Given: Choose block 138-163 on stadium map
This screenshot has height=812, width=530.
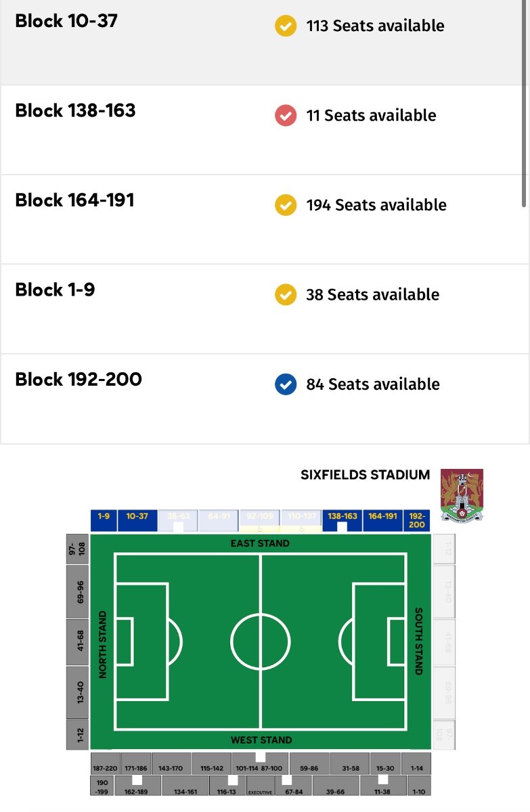Looking at the screenshot, I should 342,520.
